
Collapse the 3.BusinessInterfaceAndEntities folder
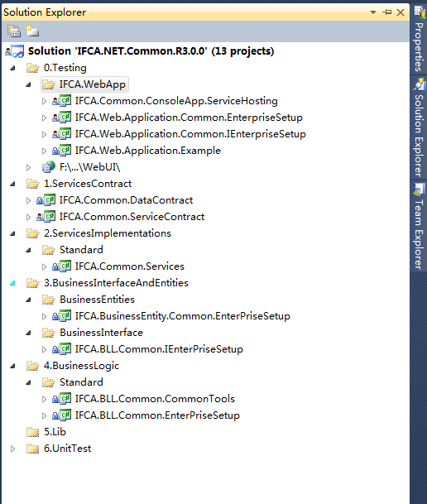pos(12,283)
